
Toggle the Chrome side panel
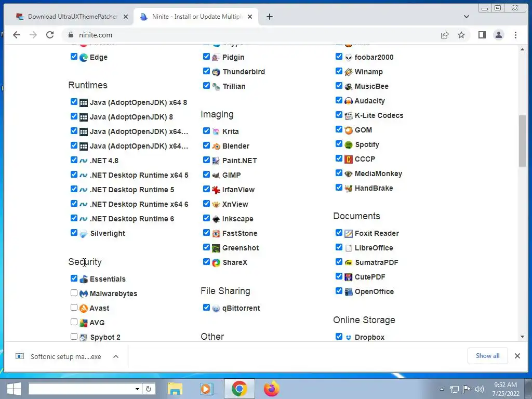point(482,35)
